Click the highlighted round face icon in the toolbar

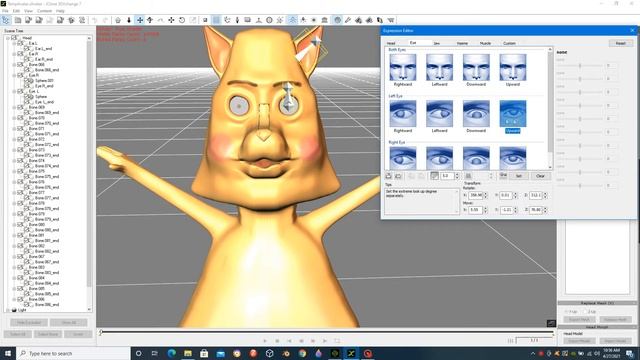338,20
